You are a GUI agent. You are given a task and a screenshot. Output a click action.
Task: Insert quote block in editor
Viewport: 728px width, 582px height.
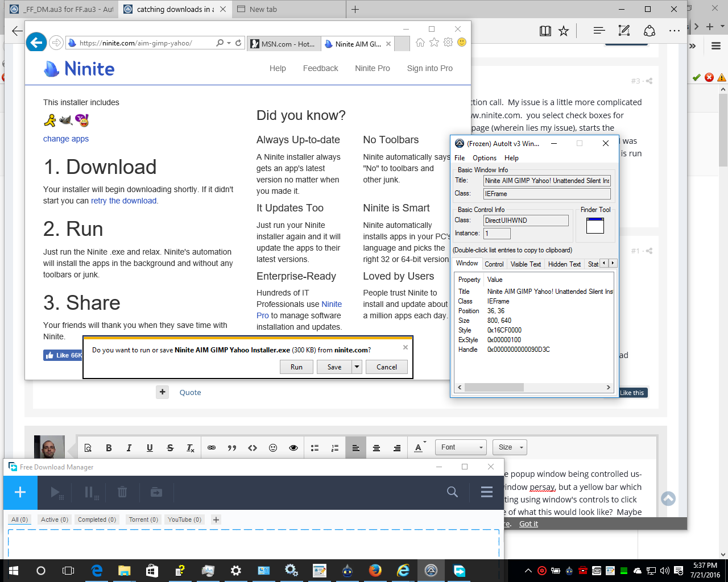232,448
